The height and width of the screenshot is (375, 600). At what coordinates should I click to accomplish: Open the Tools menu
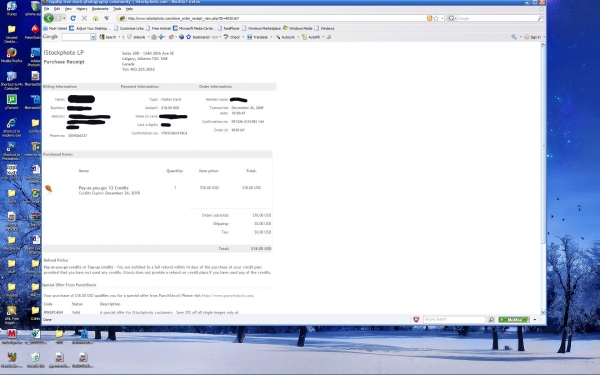pyautogui.click(x=117, y=8)
